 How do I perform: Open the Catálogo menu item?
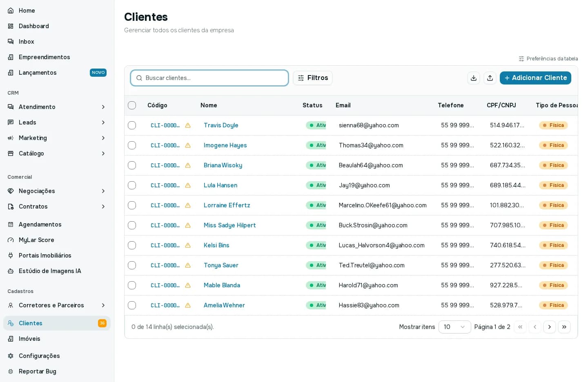57,153
